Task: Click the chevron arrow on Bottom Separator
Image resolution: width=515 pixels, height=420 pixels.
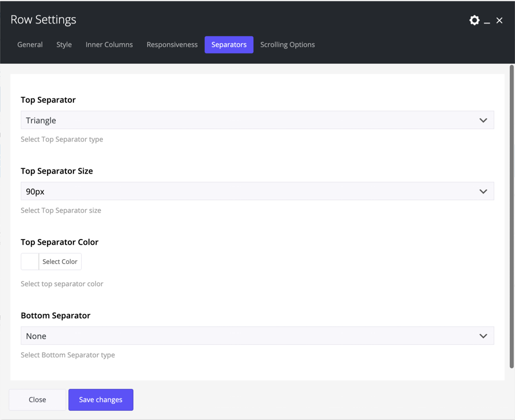Action: click(x=483, y=336)
